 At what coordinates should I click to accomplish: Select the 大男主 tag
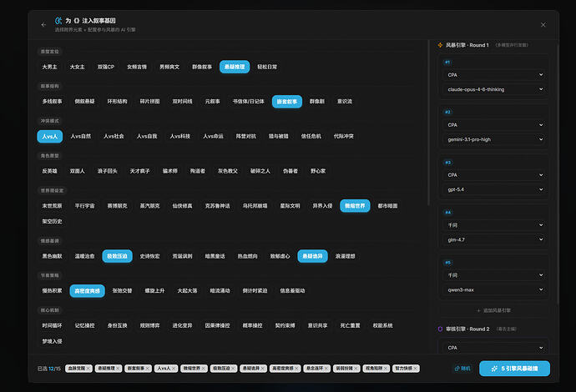click(49, 67)
